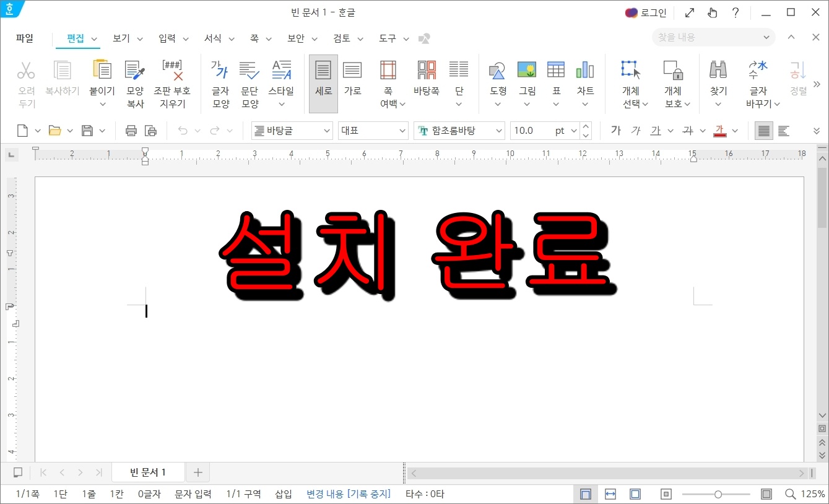
Task: Click the 변경 내용 [기록 중지] link
Action: click(x=347, y=493)
